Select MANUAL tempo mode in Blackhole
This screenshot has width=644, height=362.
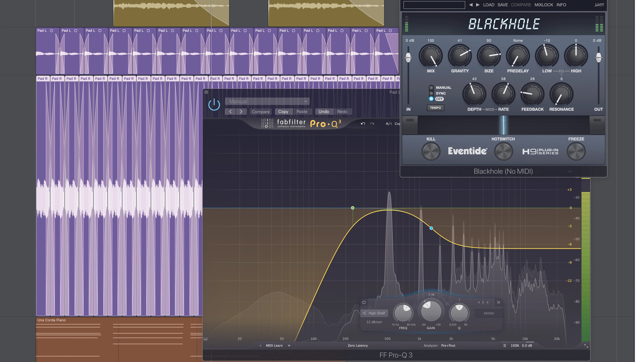pyautogui.click(x=431, y=87)
